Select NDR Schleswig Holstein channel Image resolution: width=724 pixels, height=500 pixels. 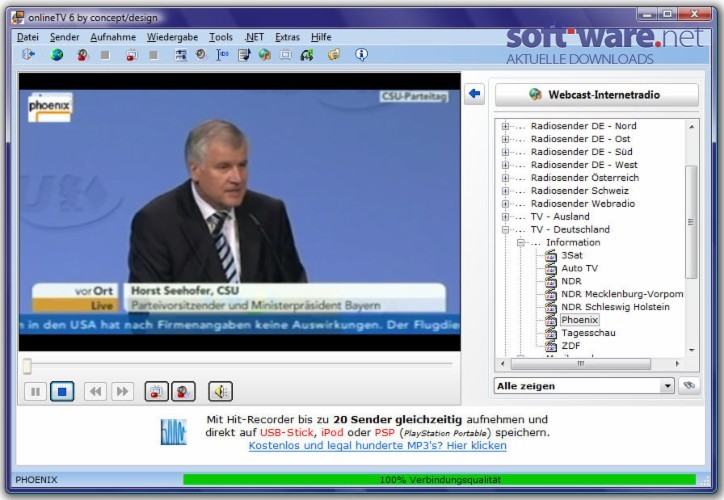pyautogui.click(x=615, y=307)
